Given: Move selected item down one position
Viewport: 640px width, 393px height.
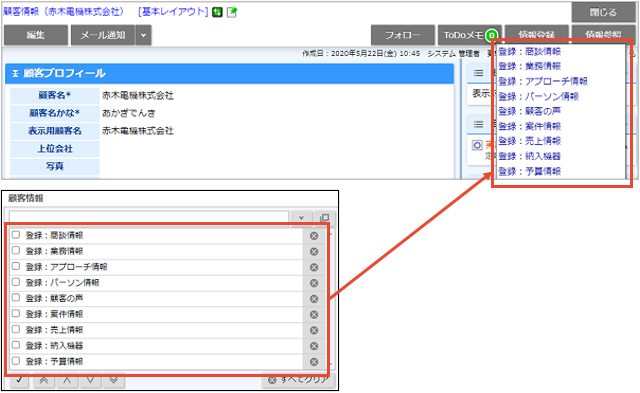Looking at the screenshot, I should (x=90, y=380).
